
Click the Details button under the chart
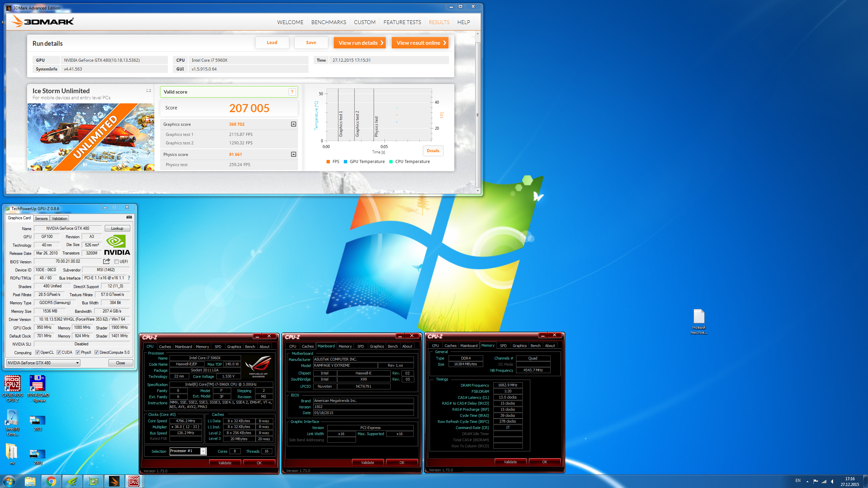[x=433, y=151]
